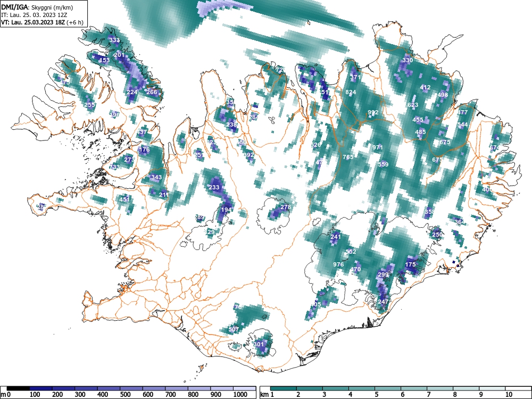This screenshot has width=532, height=399.
Task: Click the 'm 0' label at the scale start
Action: [x=6, y=395]
